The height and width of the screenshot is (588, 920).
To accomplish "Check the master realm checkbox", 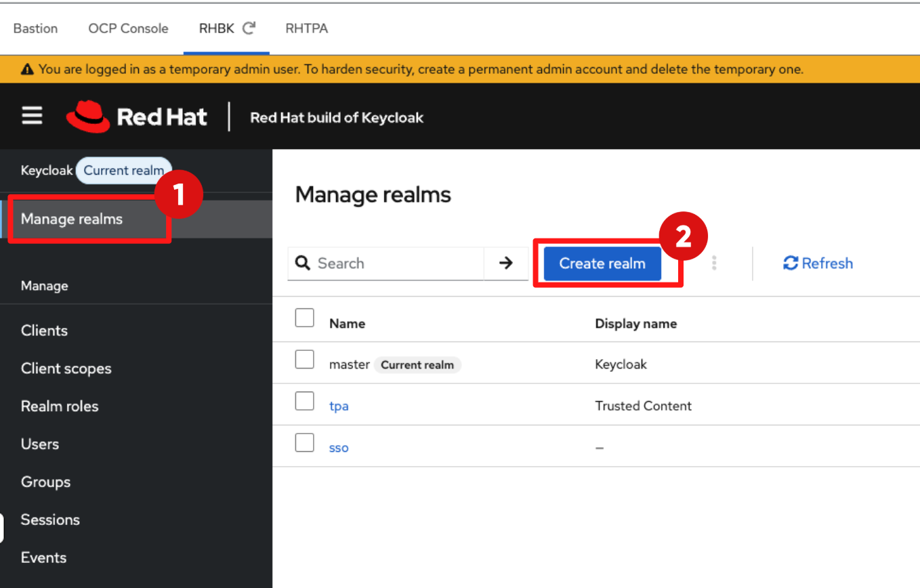I will [x=305, y=360].
